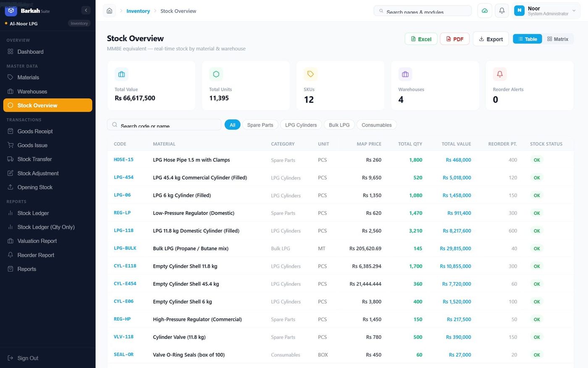This screenshot has height=368, width=588.
Task: Open the notifications bell icon
Action: tap(502, 11)
